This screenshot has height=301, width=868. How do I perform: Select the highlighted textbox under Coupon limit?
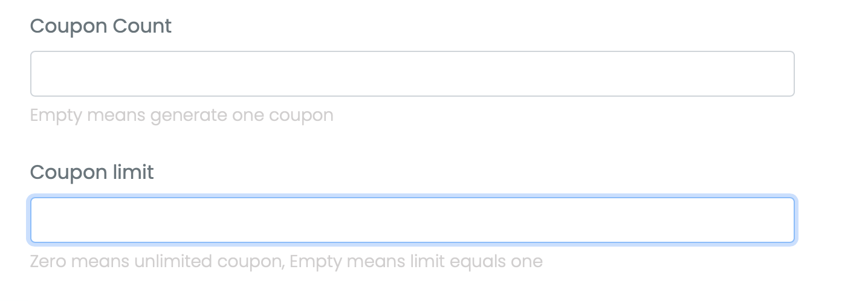pos(412,220)
